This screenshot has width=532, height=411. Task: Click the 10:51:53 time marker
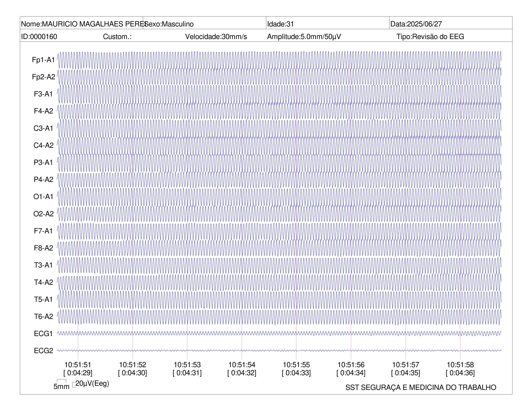[x=187, y=365]
